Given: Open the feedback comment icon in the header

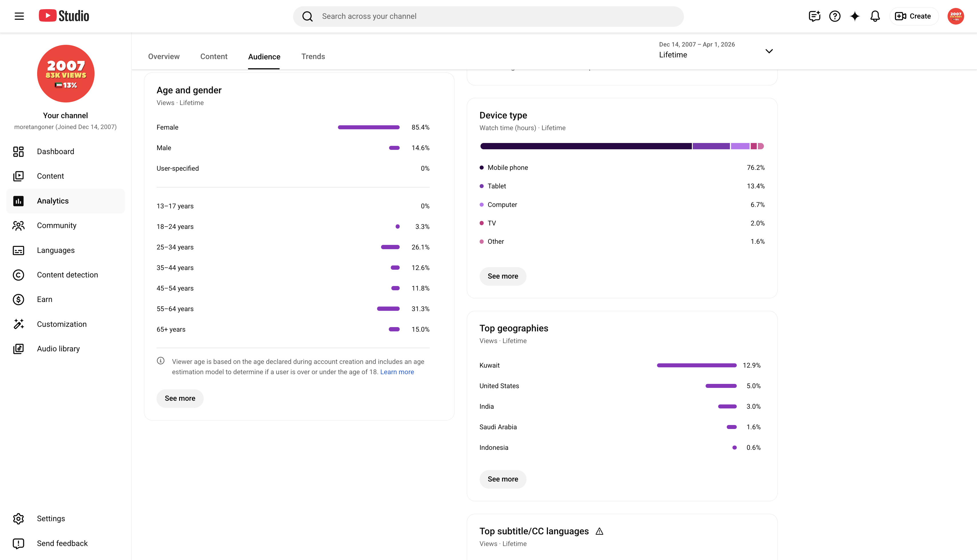Looking at the screenshot, I should coord(814,16).
